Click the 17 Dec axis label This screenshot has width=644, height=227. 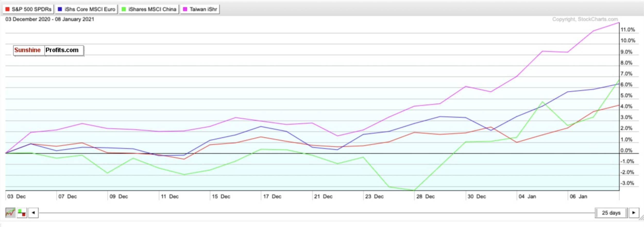tap(272, 197)
